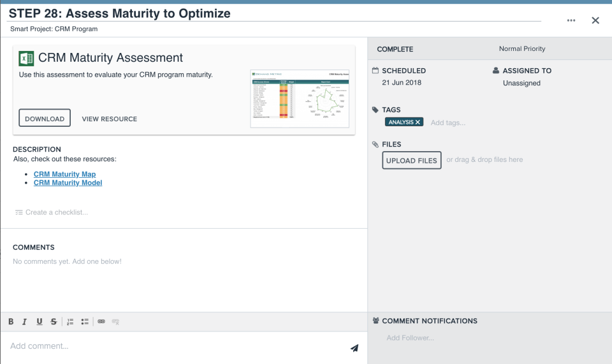
Task: Click the Add tags input field
Action: click(x=448, y=122)
